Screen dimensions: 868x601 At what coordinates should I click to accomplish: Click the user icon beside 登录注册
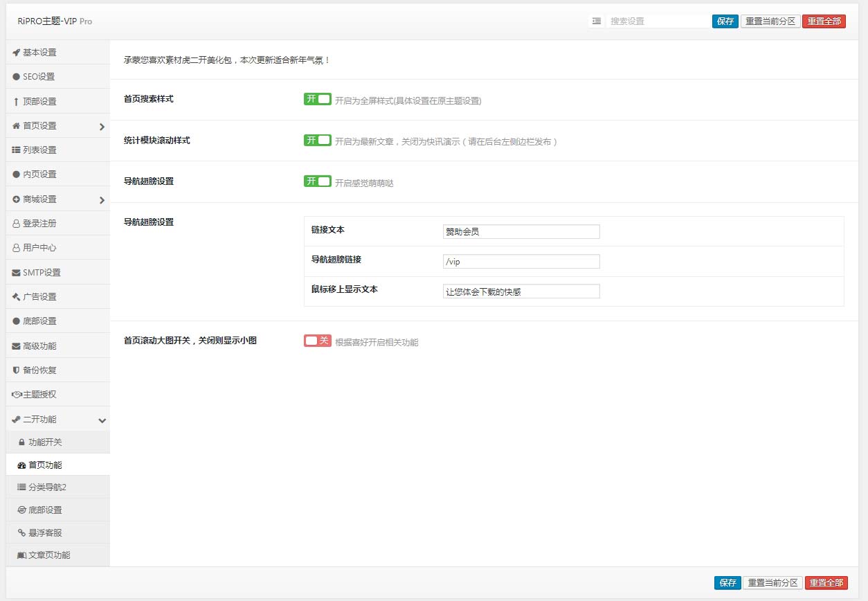coord(16,224)
